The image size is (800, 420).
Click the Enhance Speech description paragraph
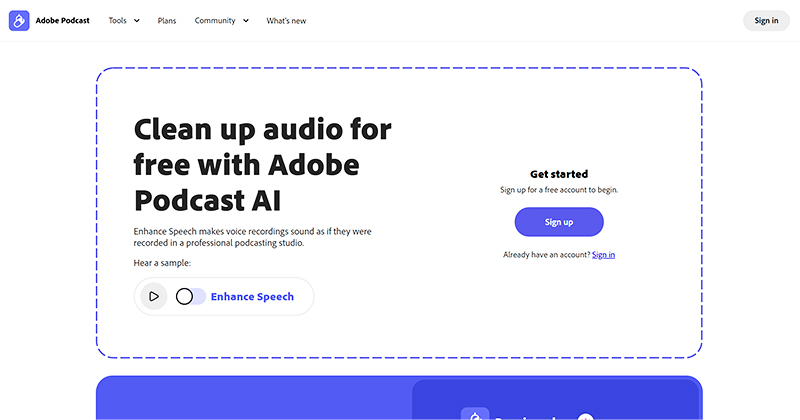(252, 237)
